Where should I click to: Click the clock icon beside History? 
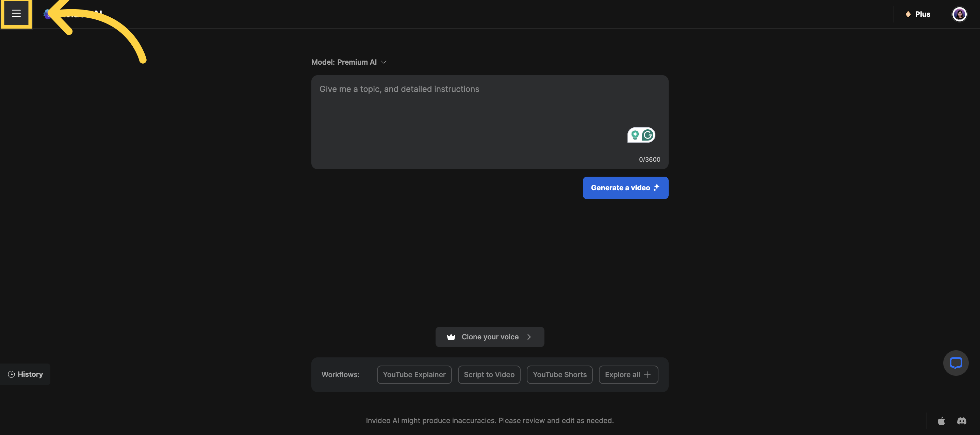[12, 374]
